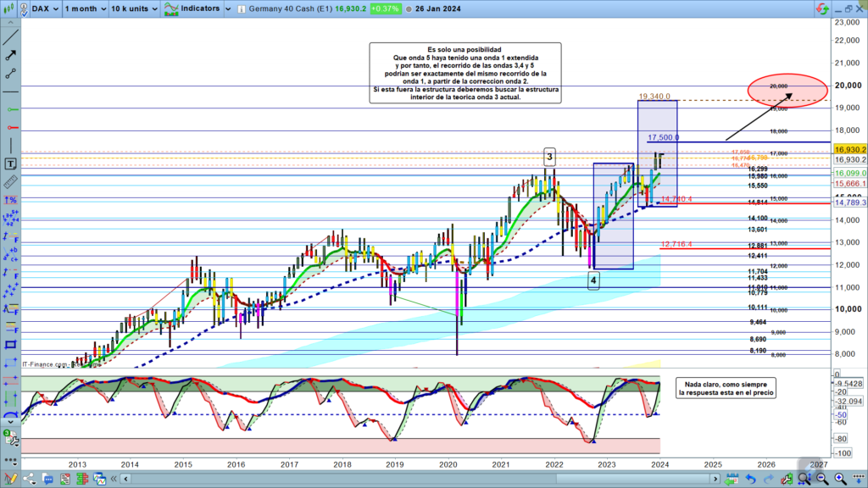868x488 pixels.
Task: Click the undo arrow icon
Action: [x=750, y=480]
